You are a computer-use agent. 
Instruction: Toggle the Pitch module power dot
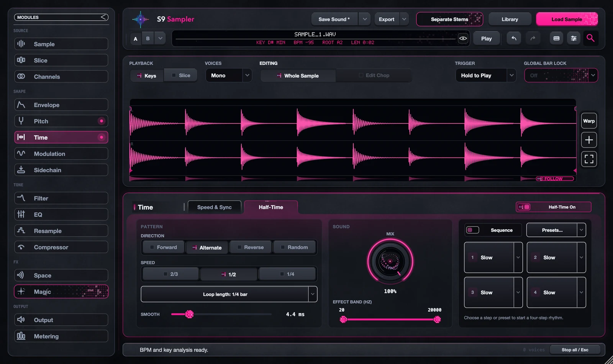pos(102,121)
